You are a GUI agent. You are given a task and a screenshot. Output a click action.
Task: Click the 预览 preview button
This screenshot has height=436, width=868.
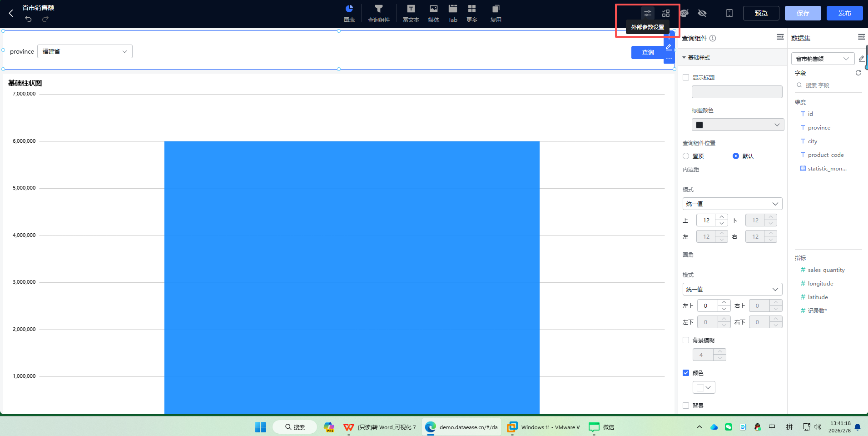point(761,13)
